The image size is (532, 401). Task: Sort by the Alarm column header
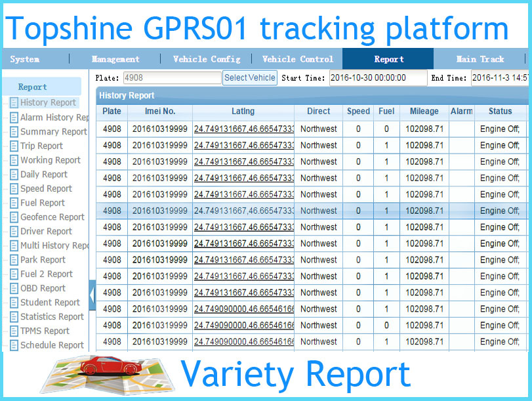(x=461, y=112)
